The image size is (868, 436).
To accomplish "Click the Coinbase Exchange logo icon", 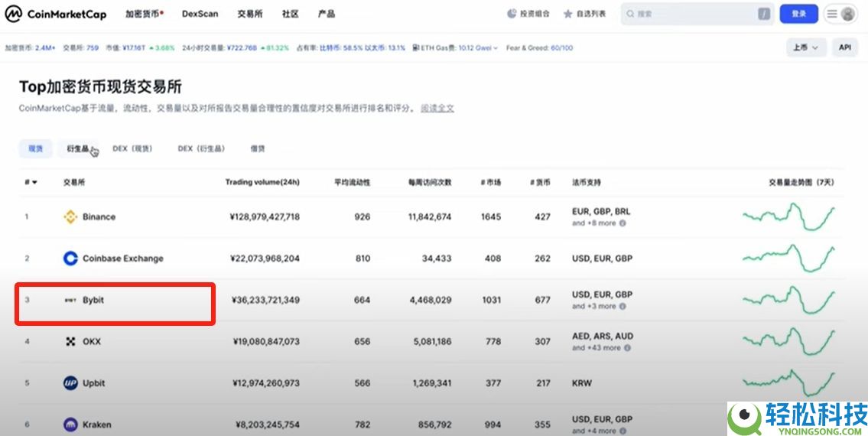I will coord(70,259).
